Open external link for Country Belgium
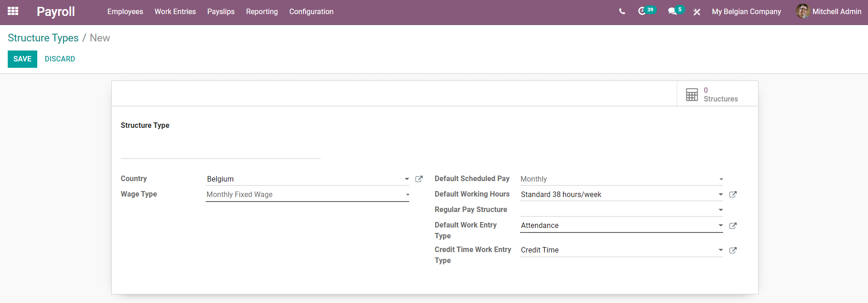Screen dimensions: 868x303 point(419,179)
